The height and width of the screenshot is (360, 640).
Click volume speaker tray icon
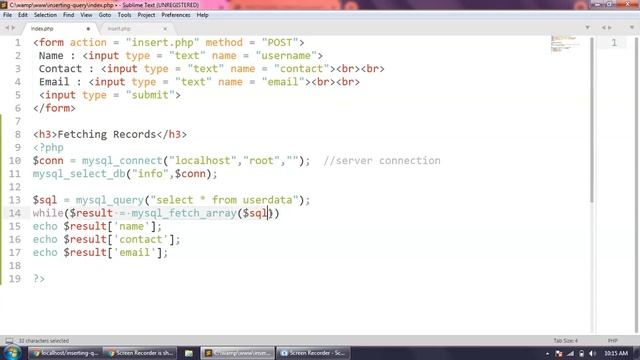tap(593, 353)
